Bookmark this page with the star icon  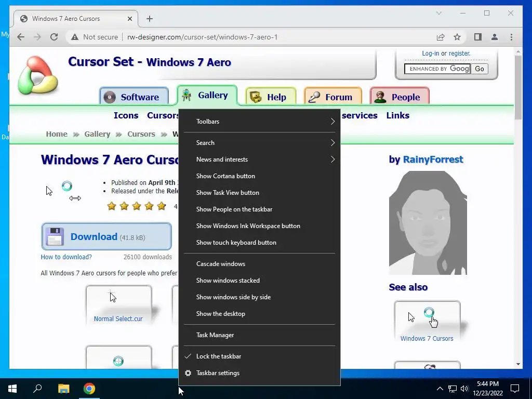(457, 37)
